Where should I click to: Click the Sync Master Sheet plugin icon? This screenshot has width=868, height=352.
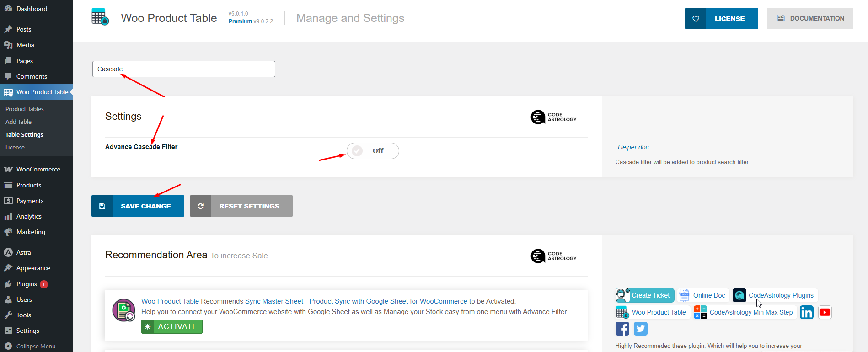coord(123,310)
